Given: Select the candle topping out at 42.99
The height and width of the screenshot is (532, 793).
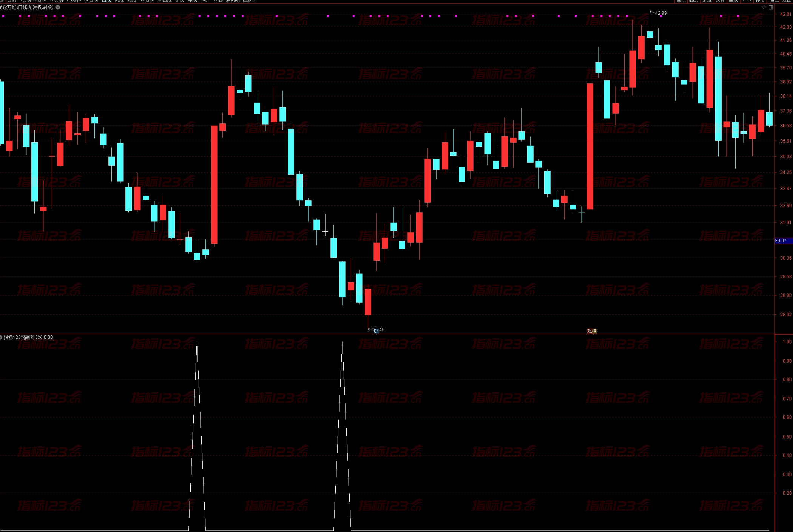Looking at the screenshot, I should (x=650, y=34).
